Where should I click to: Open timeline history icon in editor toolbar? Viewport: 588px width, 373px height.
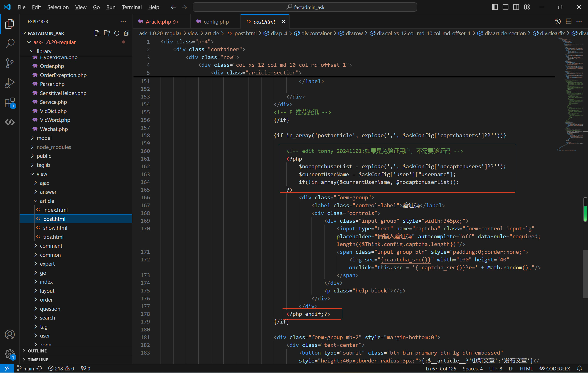(x=558, y=21)
